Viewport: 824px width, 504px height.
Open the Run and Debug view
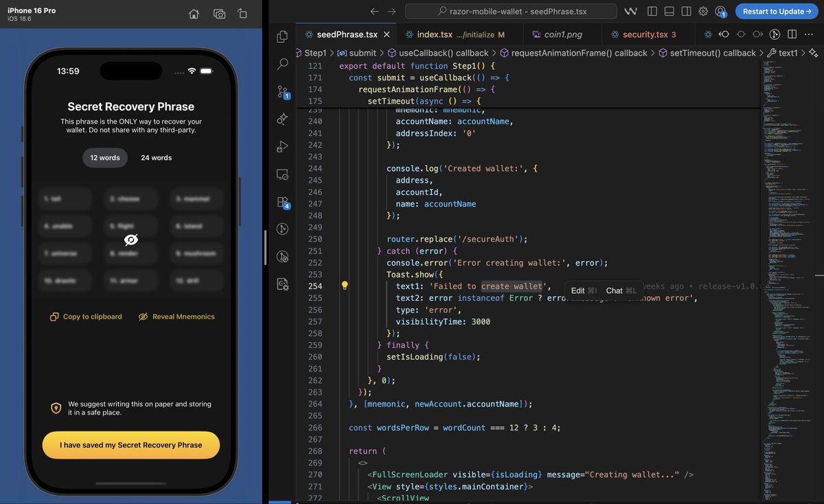point(282,146)
